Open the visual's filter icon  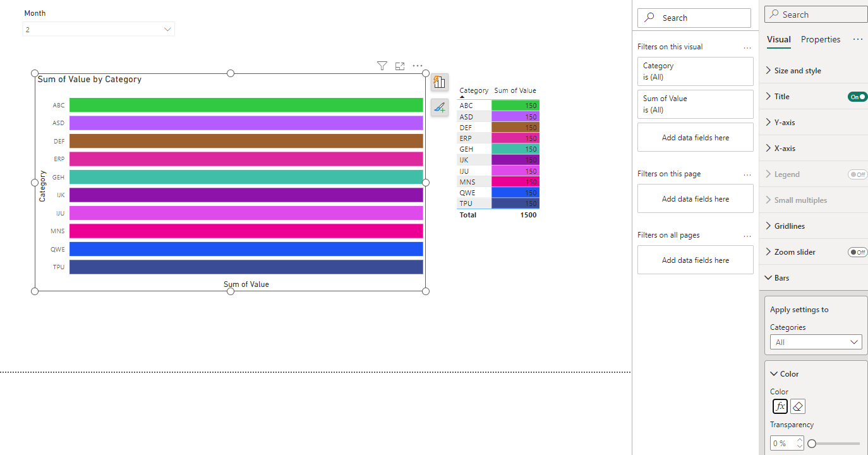(x=382, y=66)
